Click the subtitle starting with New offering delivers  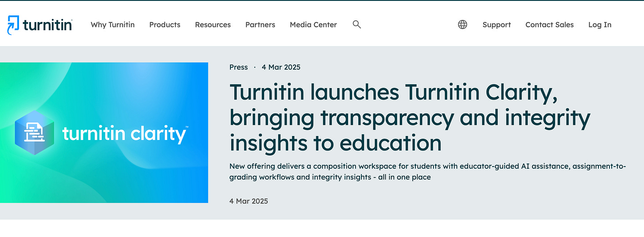click(428, 171)
